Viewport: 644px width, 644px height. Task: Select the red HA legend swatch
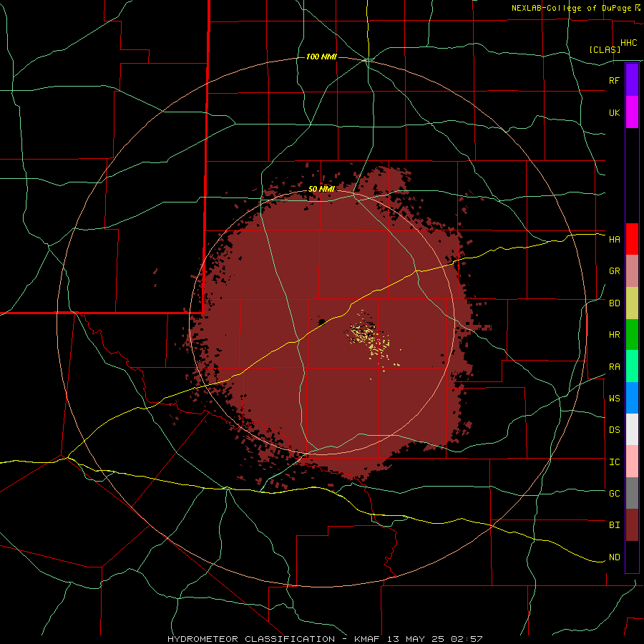[632, 239]
